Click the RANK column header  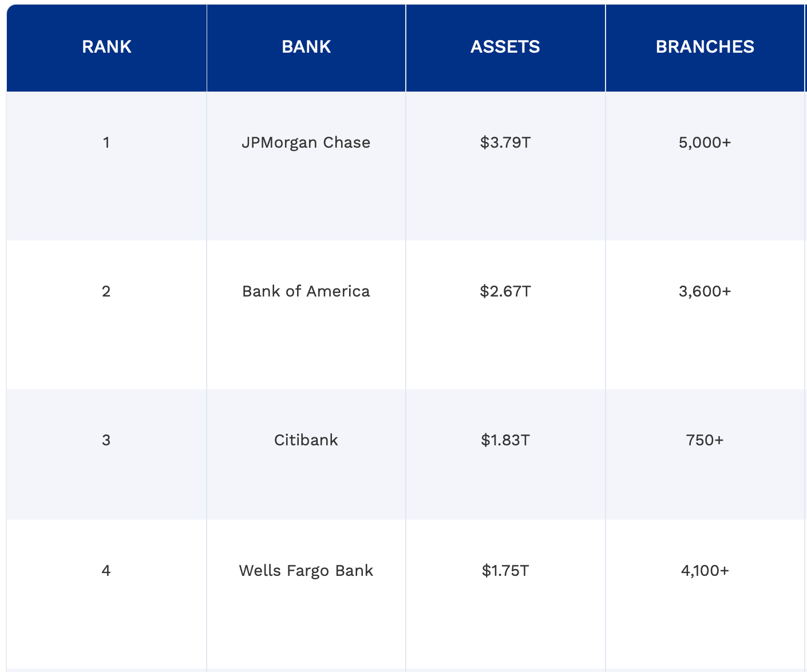pyautogui.click(x=106, y=46)
